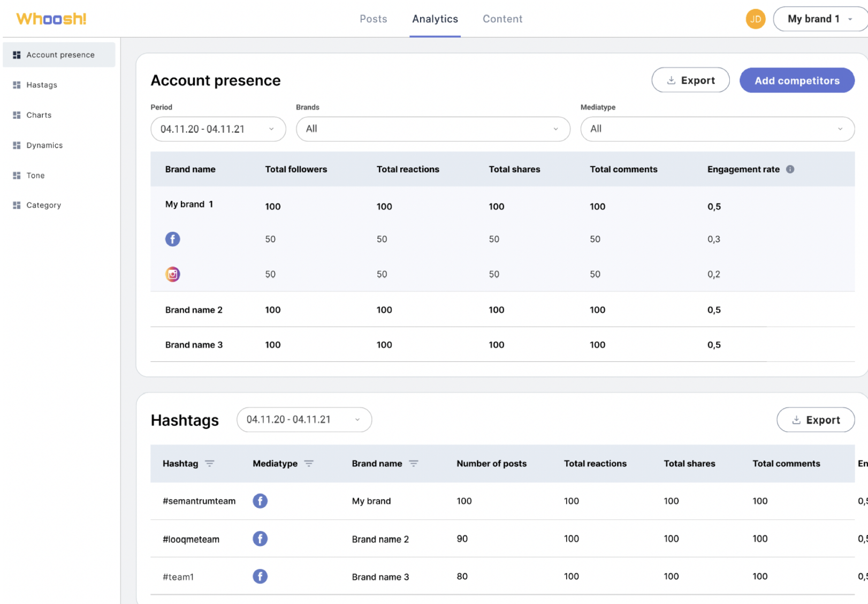Click the Engagement rate info icon
This screenshot has width=868, height=604.
(790, 169)
